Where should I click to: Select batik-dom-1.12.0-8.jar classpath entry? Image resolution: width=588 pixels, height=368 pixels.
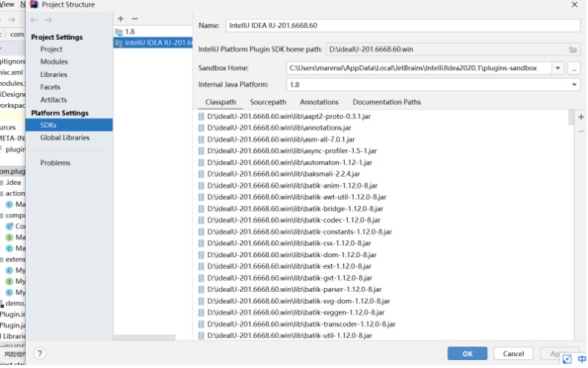click(x=292, y=255)
